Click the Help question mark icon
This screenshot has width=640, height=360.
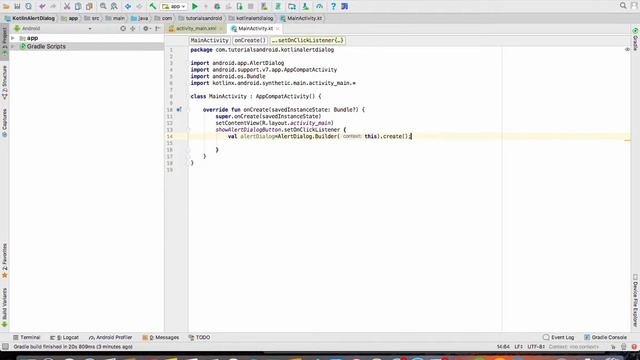click(333, 6)
